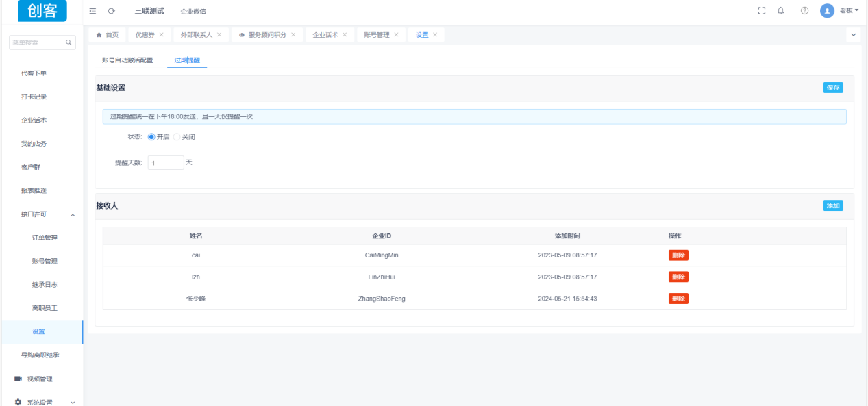Click the home icon on 首页 tab
This screenshot has width=868, height=406.
point(99,35)
